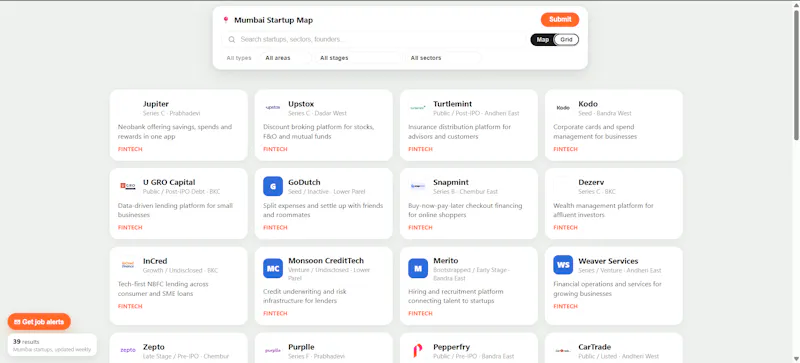Open the Jupiter startup card title
Screen dimensions: 800x363
tap(156, 104)
